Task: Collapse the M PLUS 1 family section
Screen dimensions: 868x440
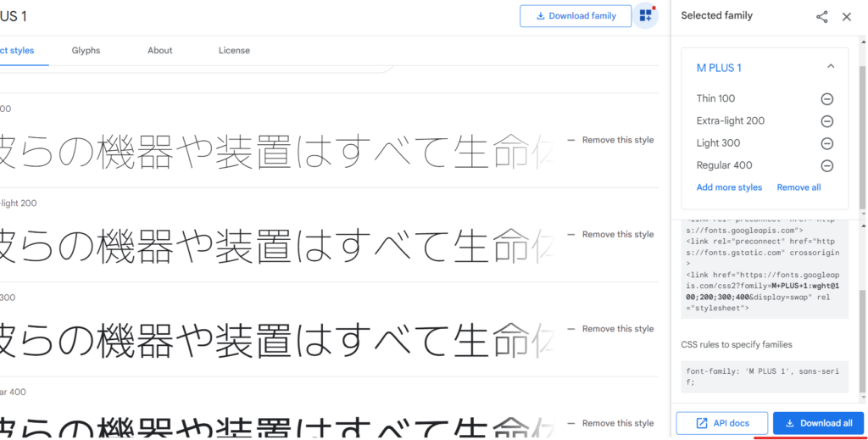Action: pyautogui.click(x=831, y=66)
